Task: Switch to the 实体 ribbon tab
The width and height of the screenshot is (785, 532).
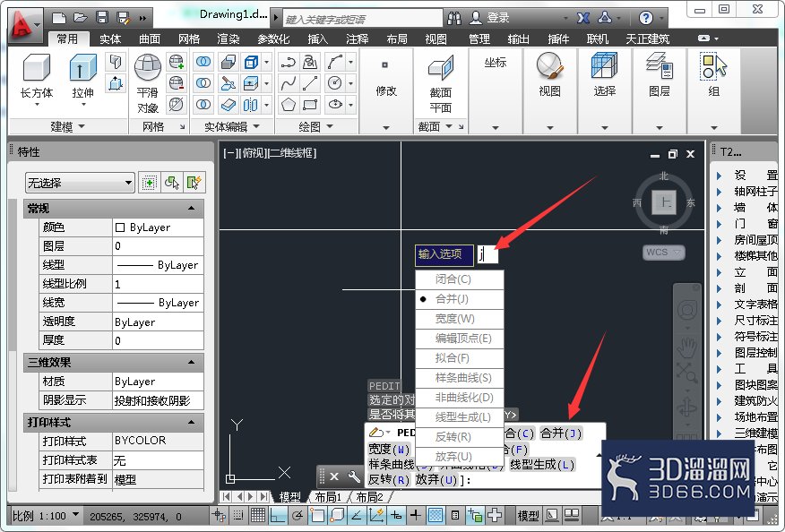Action: coord(109,39)
